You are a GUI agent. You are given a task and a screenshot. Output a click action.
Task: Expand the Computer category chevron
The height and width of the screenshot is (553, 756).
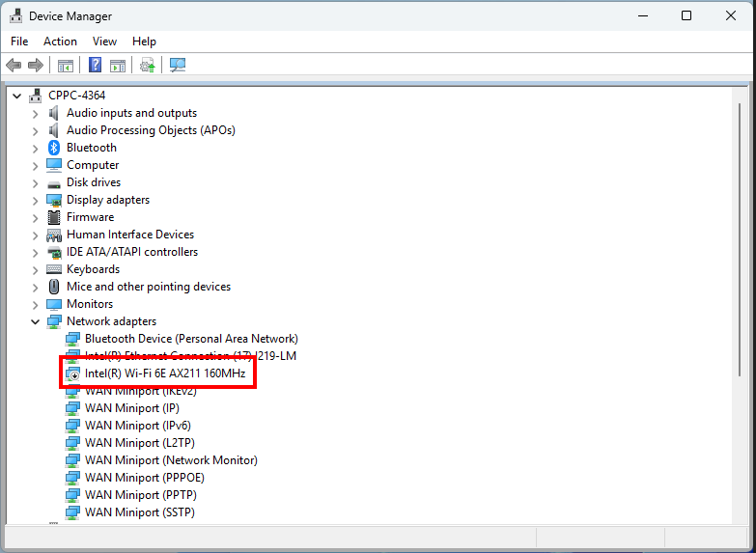coord(35,166)
